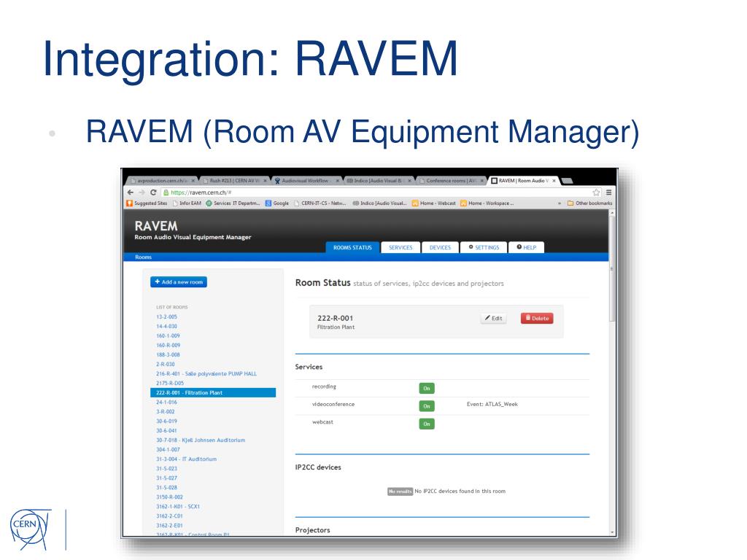The image size is (747, 560).
Task: Click the No results badge
Action: 400,491
